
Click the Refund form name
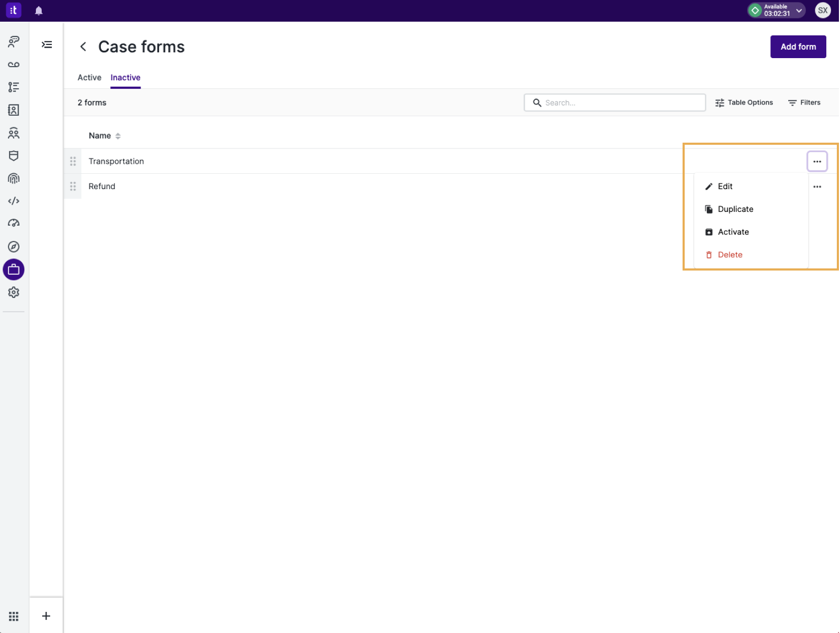click(102, 186)
